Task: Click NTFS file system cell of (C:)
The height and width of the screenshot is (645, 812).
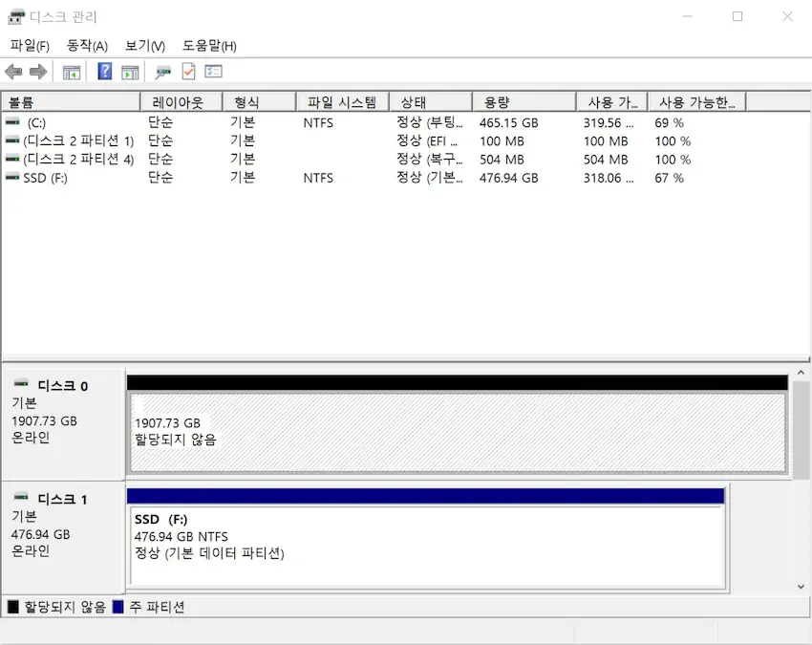Action: tap(318, 122)
